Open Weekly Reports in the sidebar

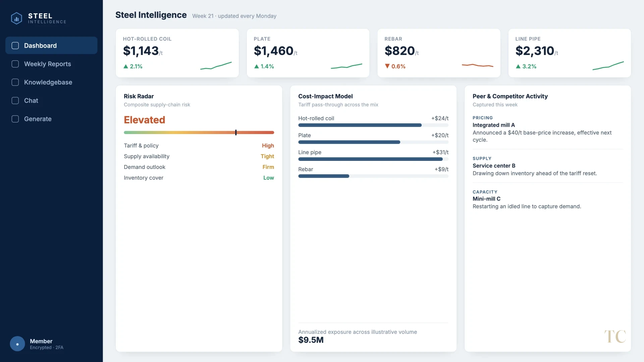(x=51, y=64)
